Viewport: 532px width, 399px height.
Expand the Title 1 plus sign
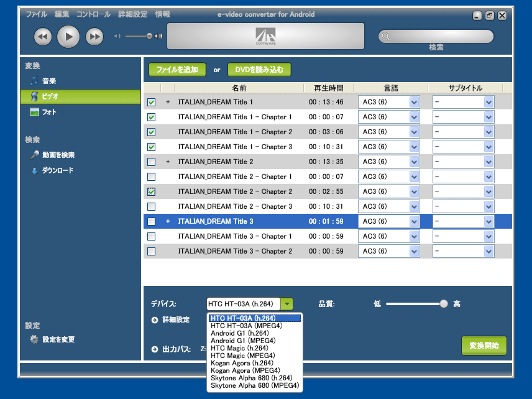point(168,102)
